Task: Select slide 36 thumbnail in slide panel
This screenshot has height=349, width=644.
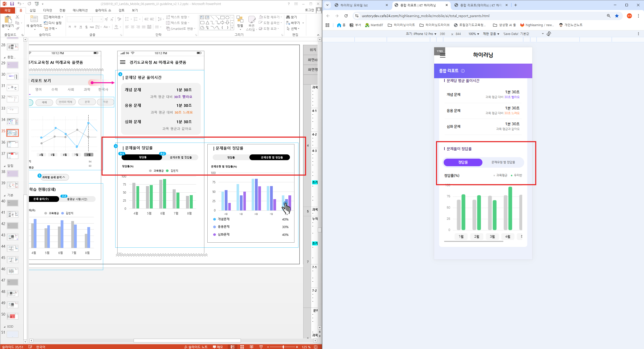Action: [13, 144]
